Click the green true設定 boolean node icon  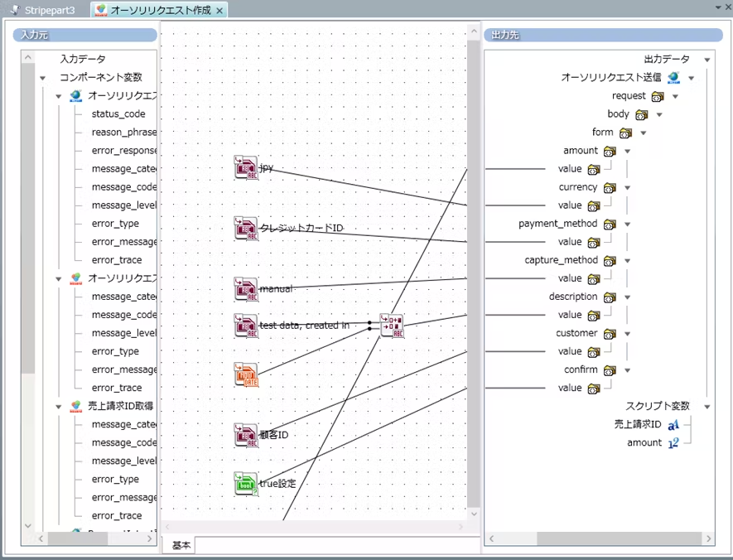click(246, 483)
